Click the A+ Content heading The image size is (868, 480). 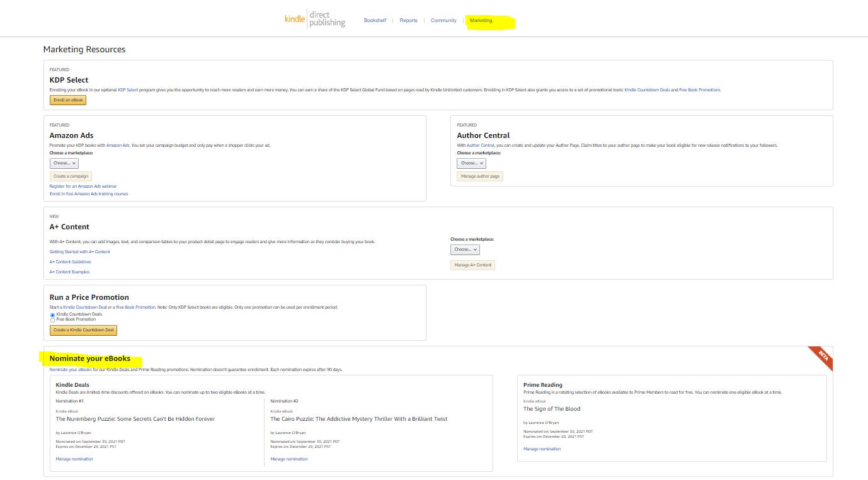(x=69, y=227)
